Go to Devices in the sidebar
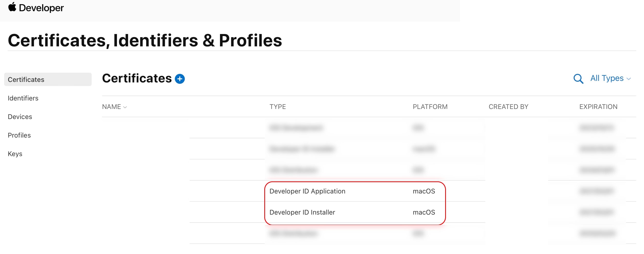The image size is (644, 254). tap(20, 117)
